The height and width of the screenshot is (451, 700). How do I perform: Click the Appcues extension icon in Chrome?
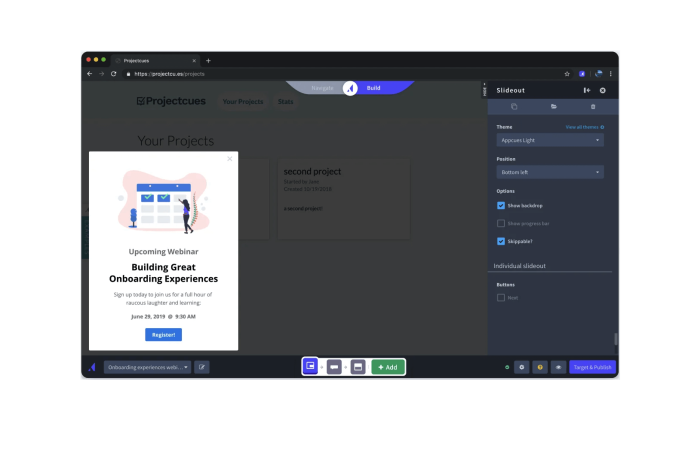tap(582, 74)
